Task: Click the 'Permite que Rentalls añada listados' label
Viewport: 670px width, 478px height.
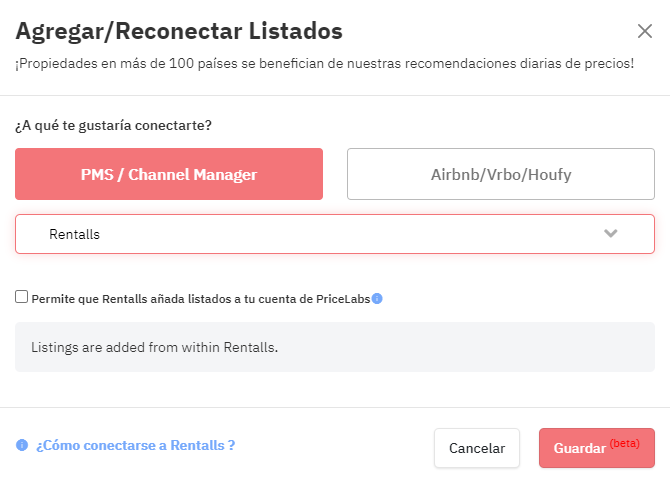Action: (x=200, y=299)
